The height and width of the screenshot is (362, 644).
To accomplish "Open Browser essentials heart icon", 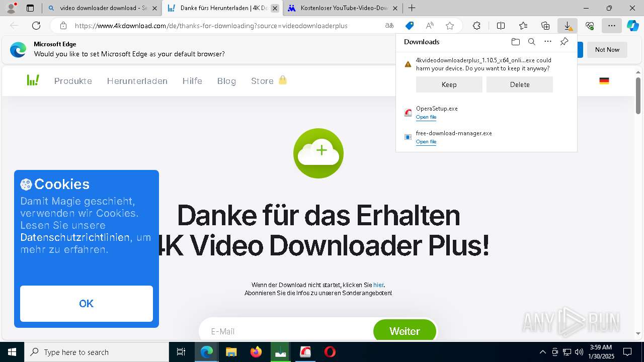I will coord(590,26).
